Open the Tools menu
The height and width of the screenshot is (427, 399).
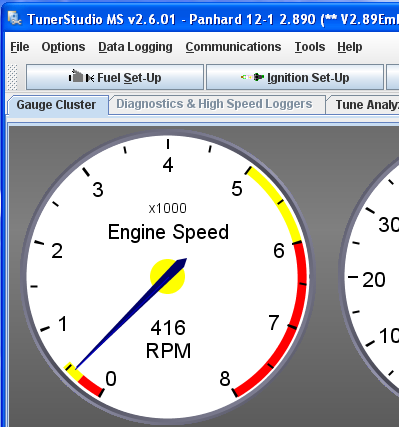[x=310, y=47]
